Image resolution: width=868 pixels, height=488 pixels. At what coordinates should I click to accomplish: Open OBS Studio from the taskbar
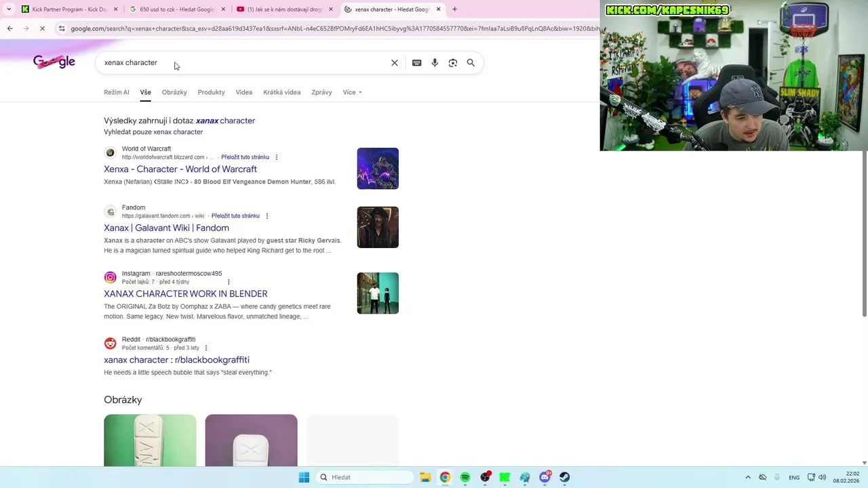[485, 477]
